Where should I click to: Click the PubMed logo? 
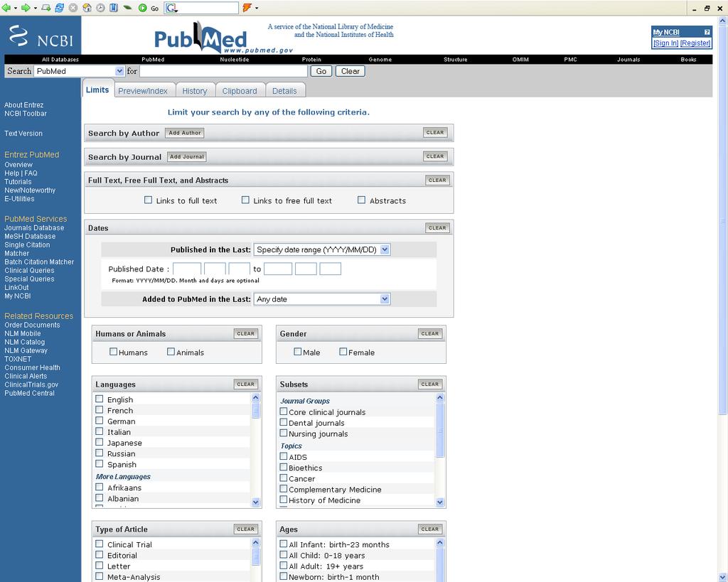200,37
